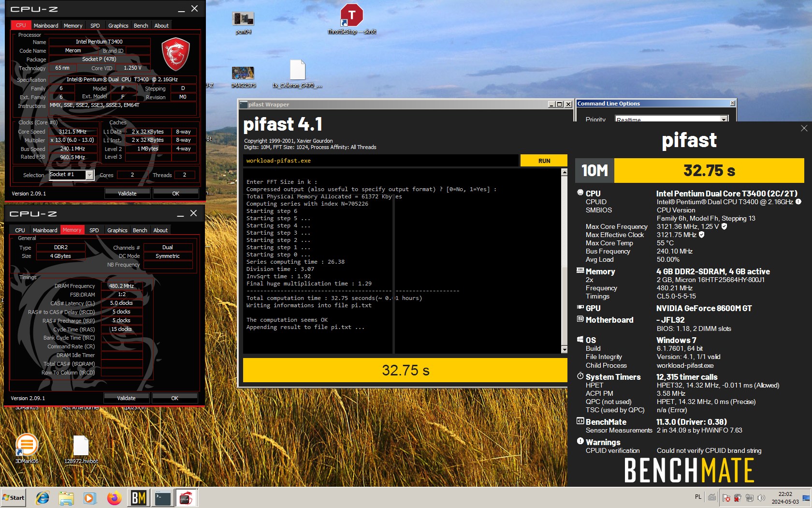The height and width of the screenshot is (508, 812).
Task: Click the Max Core Frequency verified shield icon
Action: [x=724, y=226]
